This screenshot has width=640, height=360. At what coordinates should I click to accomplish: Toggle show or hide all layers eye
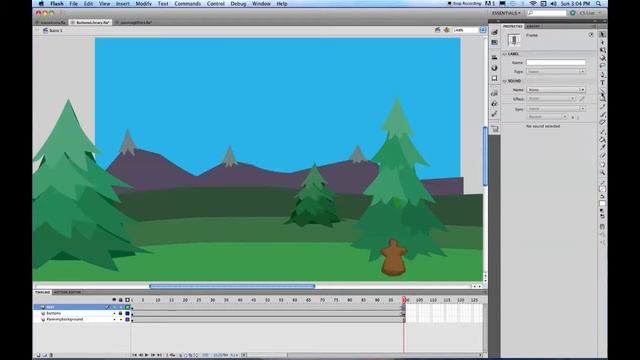tap(114, 300)
